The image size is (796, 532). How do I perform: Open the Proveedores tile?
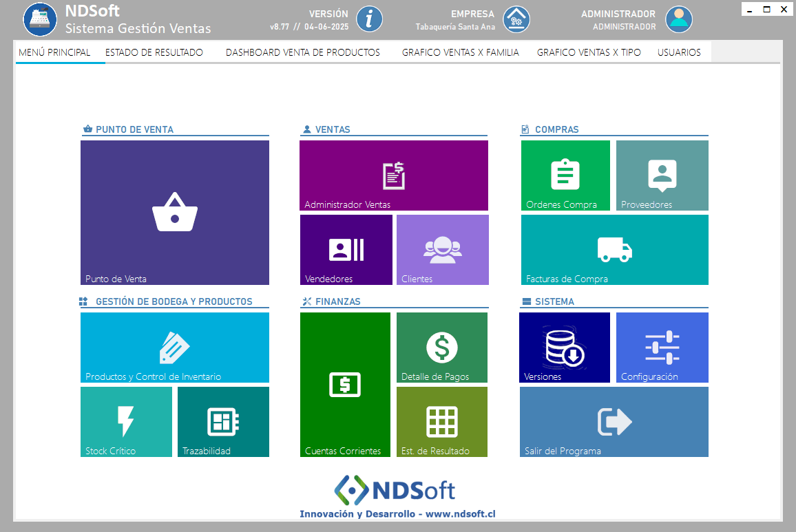pyautogui.click(x=662, y=175)
